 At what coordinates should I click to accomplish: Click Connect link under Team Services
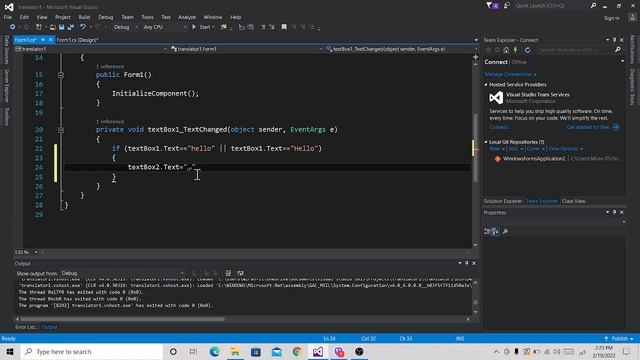click(499, 127)
